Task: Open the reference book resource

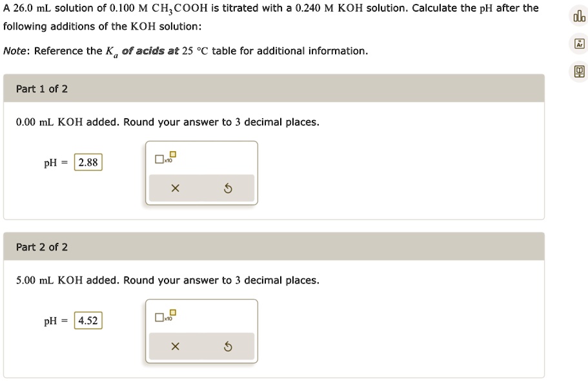Action: (579, 71)
